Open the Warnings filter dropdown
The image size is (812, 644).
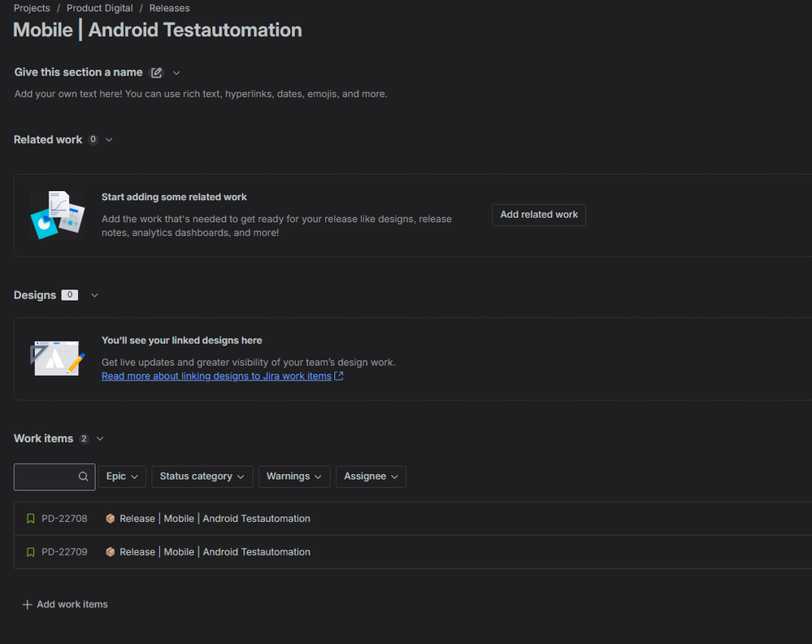point(294,476)
